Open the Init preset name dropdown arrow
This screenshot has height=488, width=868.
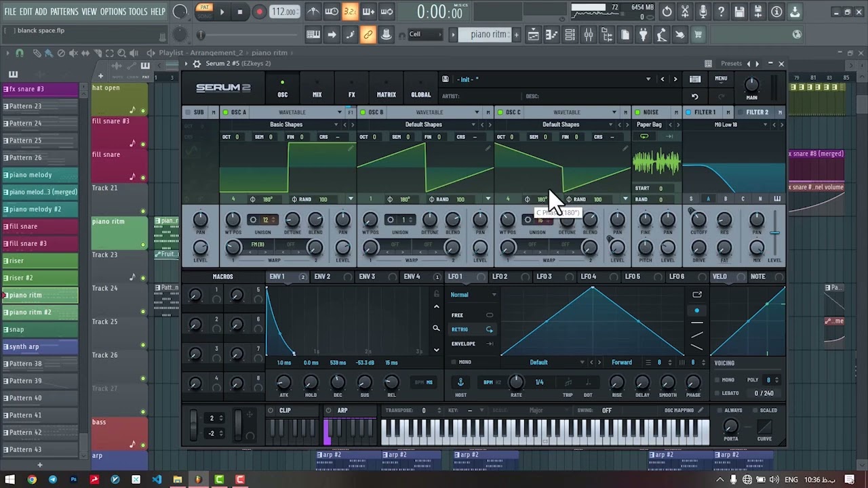648,79
